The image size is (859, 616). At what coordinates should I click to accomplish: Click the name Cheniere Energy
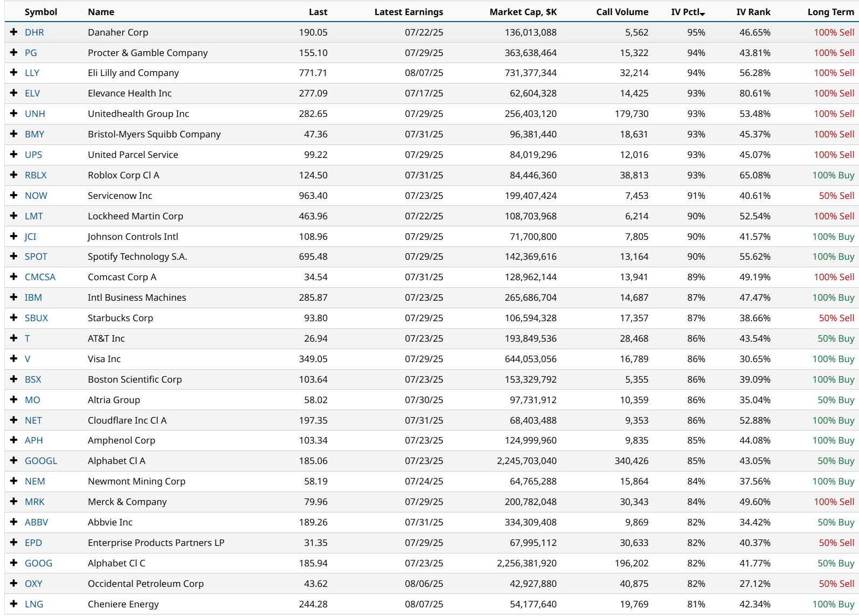coord(123,604)
